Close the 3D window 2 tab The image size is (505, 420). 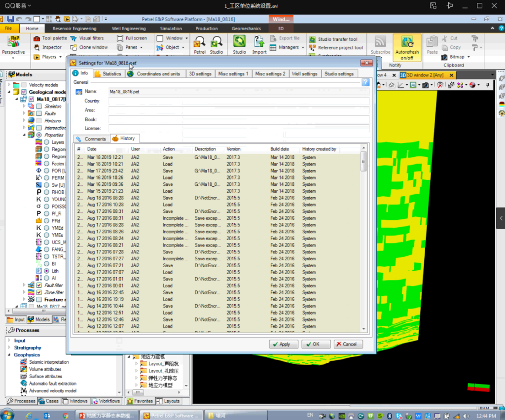click(x=451, y=75)
